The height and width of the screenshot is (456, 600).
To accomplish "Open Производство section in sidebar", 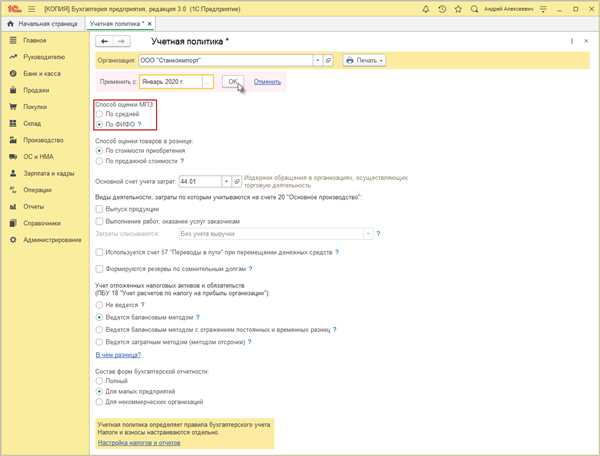I will 43,140.
